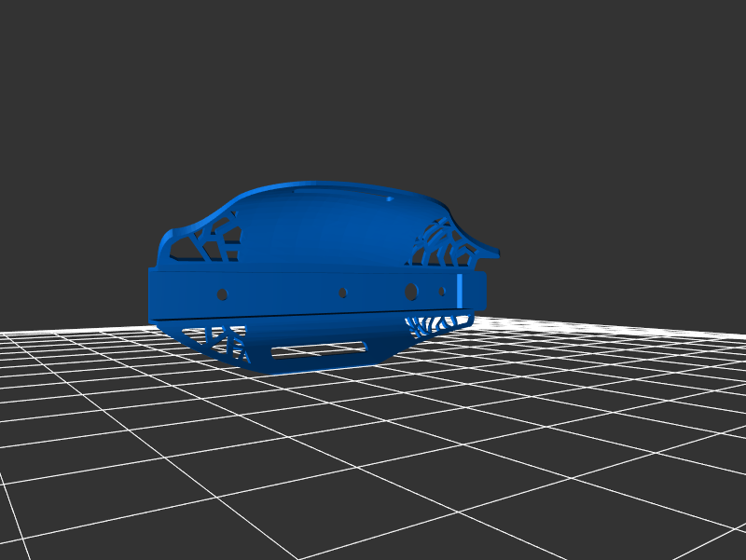The image size is (746, 560).
Task: Click the empty dark background above the model
Action: [x=373, y=84]
